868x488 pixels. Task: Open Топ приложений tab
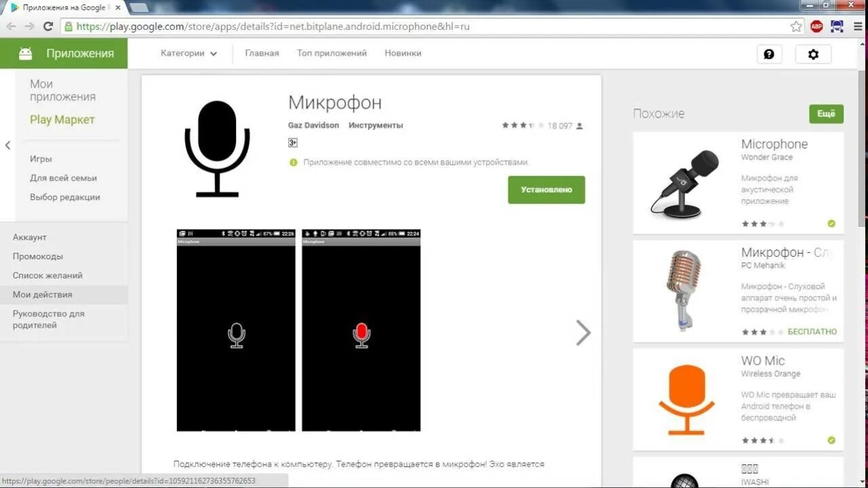(332, 53)
